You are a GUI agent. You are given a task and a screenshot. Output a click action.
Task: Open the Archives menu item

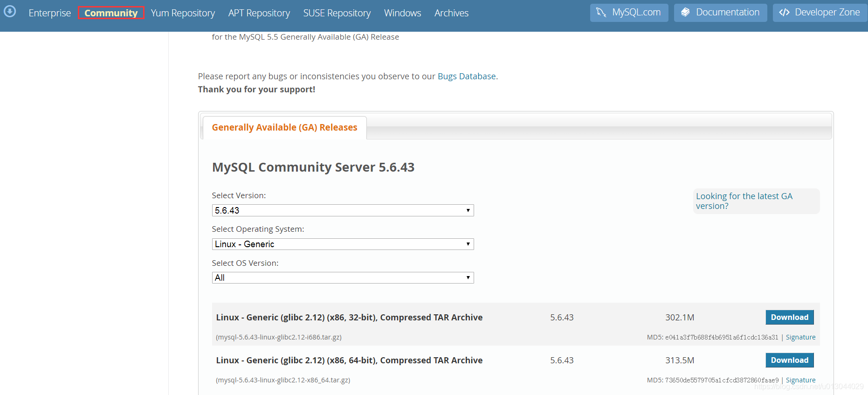pos(451,13)
